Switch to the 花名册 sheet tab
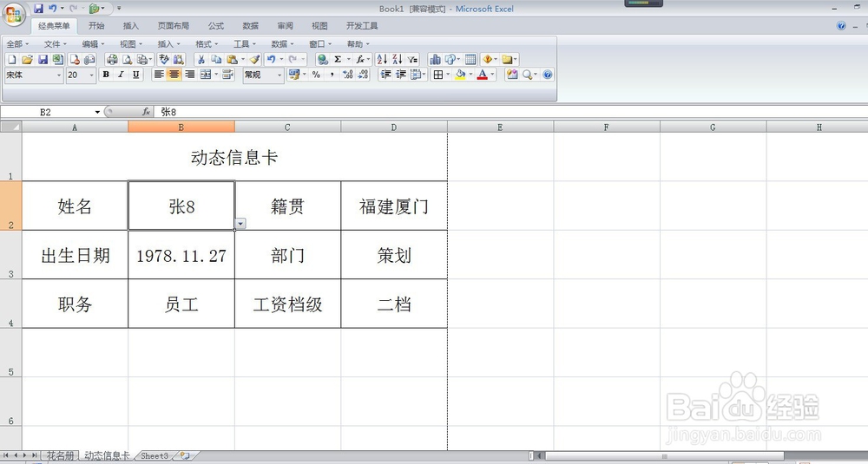 [61, 455]
